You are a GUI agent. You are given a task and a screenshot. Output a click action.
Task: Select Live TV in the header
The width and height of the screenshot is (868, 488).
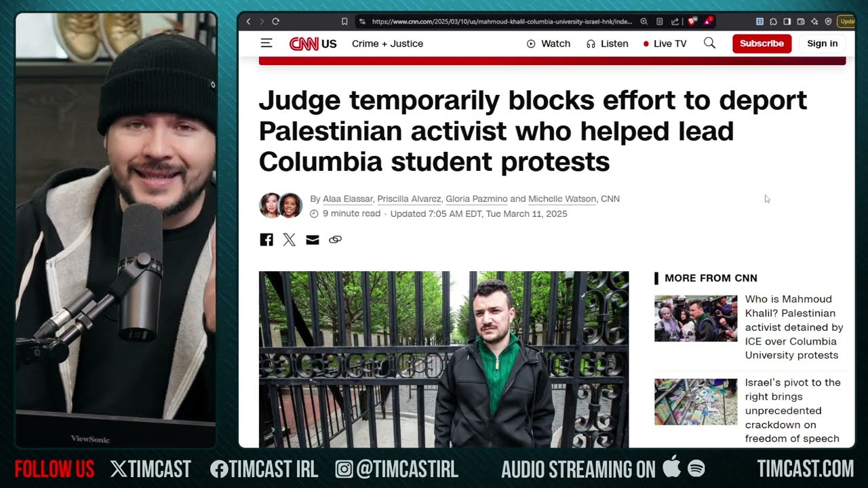coord(665,43)
